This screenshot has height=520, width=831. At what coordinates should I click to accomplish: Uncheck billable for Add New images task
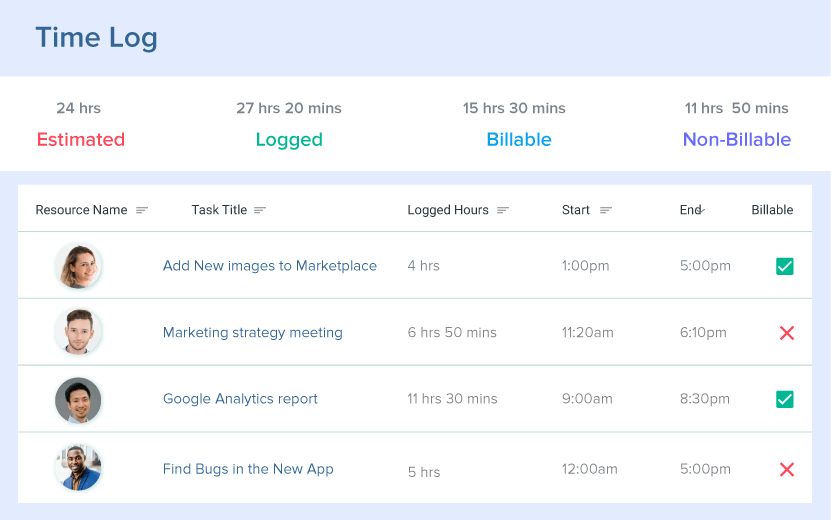pyautogui.click(x=785, y=266)
